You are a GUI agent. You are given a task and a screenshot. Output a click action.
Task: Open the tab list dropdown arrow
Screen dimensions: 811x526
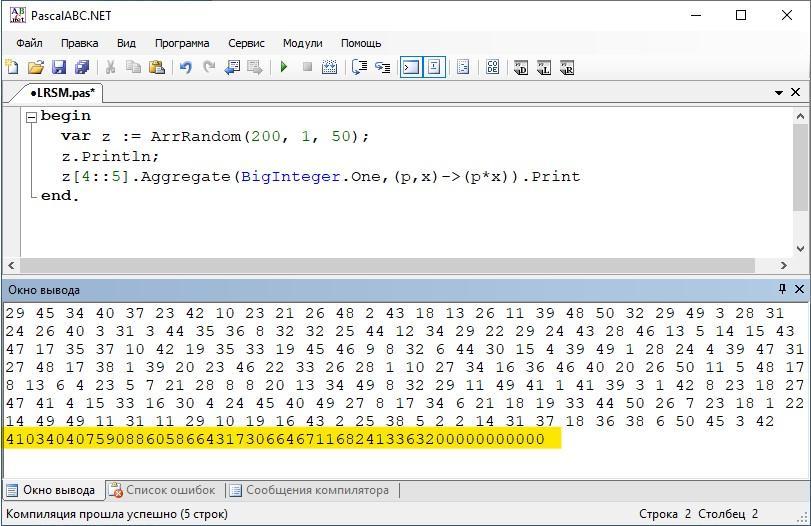pos(778,93)
